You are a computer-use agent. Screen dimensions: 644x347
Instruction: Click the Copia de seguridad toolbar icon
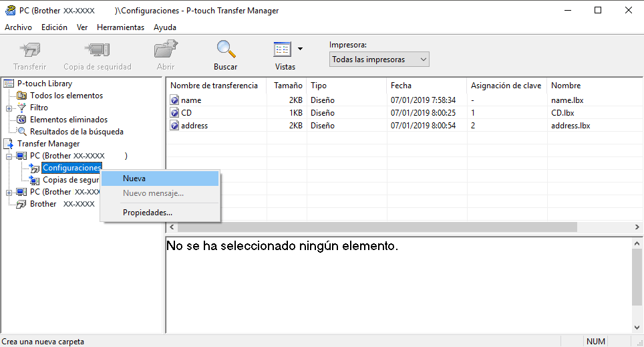click(x=98, y=49)
